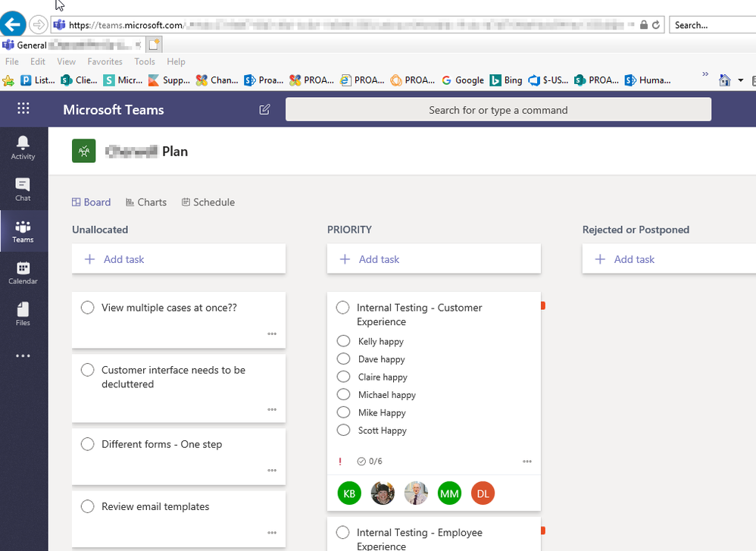Screen dimensions: 756x551
Task: Check the Mike Happy checklist item
Action: pos(343,412)
